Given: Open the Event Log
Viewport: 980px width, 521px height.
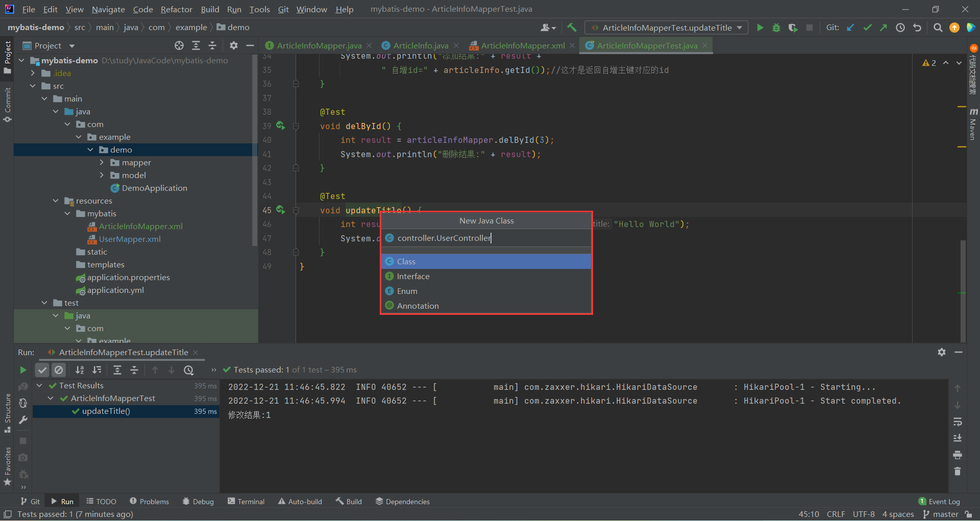Looking at the screenshot, I should 939,502.
